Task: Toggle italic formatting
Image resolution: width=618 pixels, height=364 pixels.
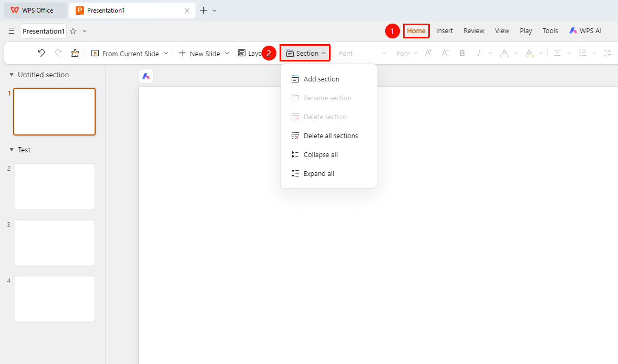Action: (479, 53)
